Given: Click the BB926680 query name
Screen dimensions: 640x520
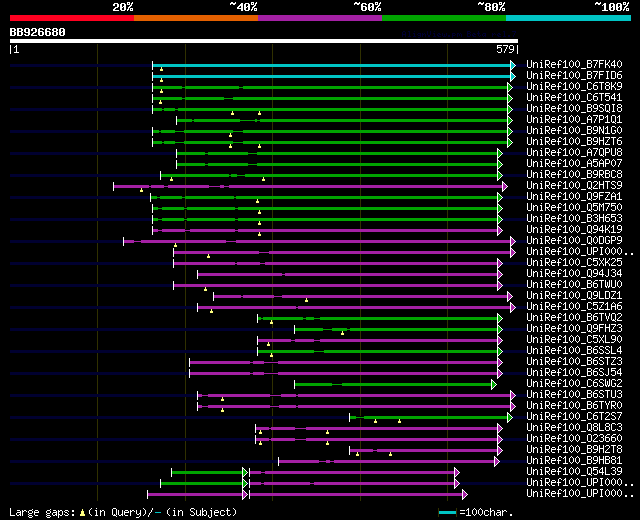Looking at the screenshot, I should click(x=37, y=32).
